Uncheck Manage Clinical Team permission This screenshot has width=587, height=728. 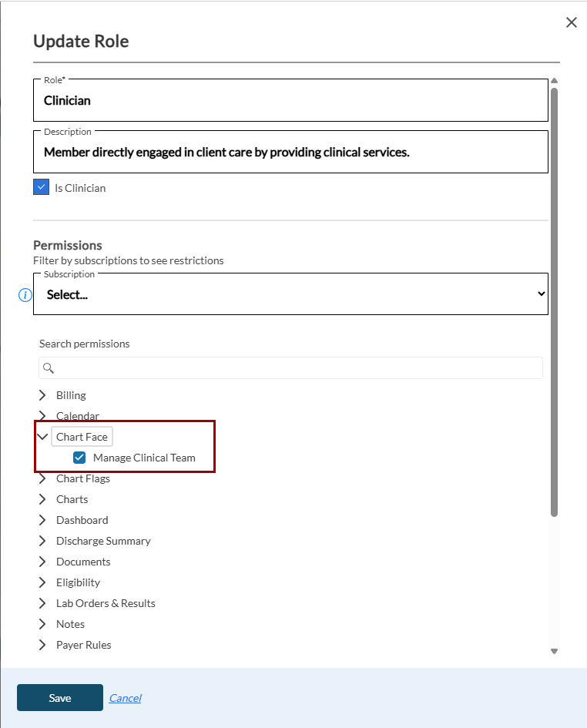point(79,458)
